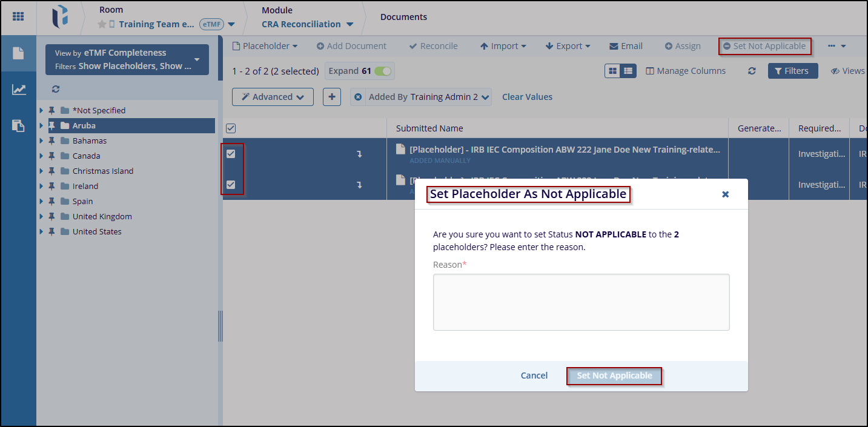This screenshot has height=427, width=868.
Task: Toggle the select all header checkbox
Action: click(x=231, y=128)
